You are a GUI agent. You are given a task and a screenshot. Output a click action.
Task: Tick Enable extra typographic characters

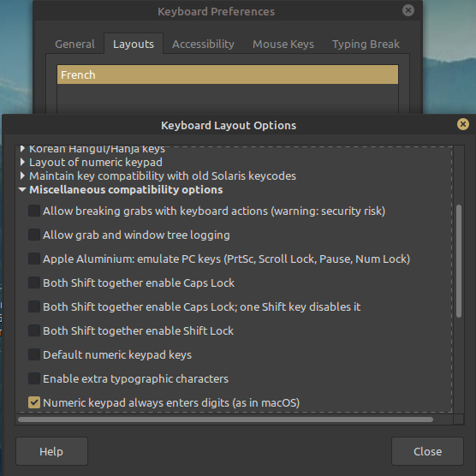pyautogui.click(x=34, y=378)
